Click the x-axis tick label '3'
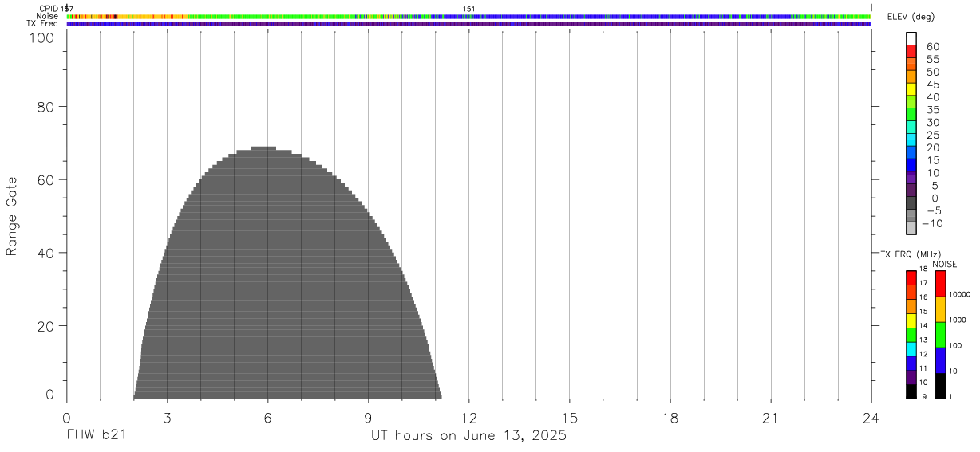980x452 pixels. click(167, 418)
